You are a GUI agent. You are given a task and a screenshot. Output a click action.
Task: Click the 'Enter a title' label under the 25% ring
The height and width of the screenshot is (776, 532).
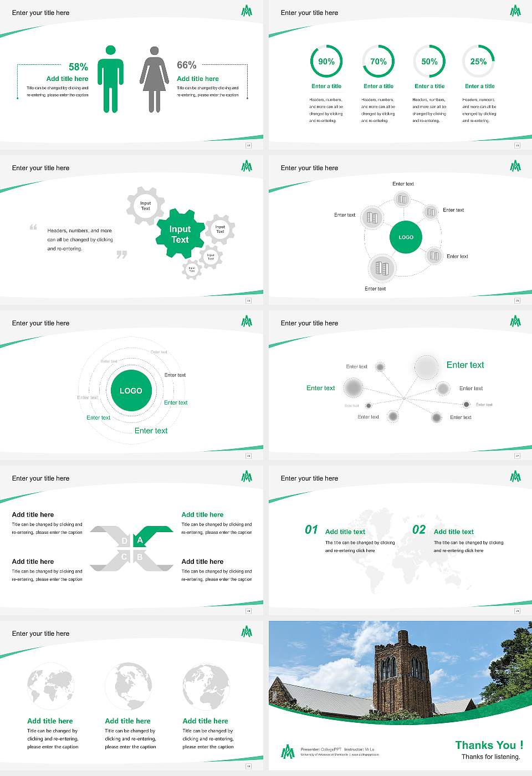tap(480, 86)
